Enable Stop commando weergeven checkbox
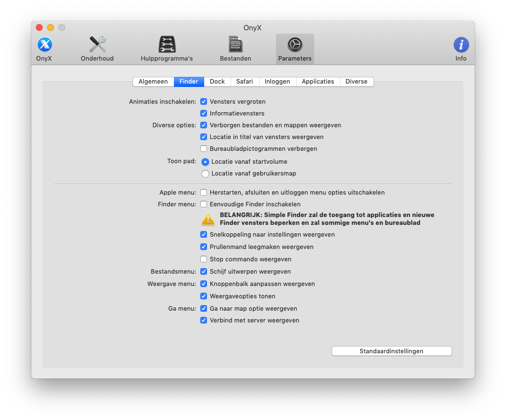The image size is (506, 420). coord(204,259)
